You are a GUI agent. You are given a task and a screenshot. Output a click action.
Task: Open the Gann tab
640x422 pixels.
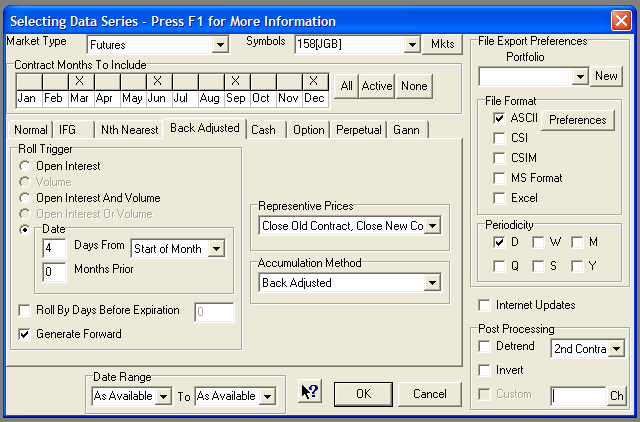(x=408, y=130)
